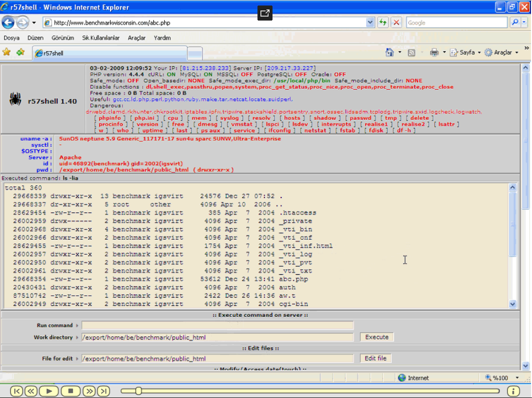Click the skip-to-start playback button
The image size is (532, 398).
(x=17, y=391)
